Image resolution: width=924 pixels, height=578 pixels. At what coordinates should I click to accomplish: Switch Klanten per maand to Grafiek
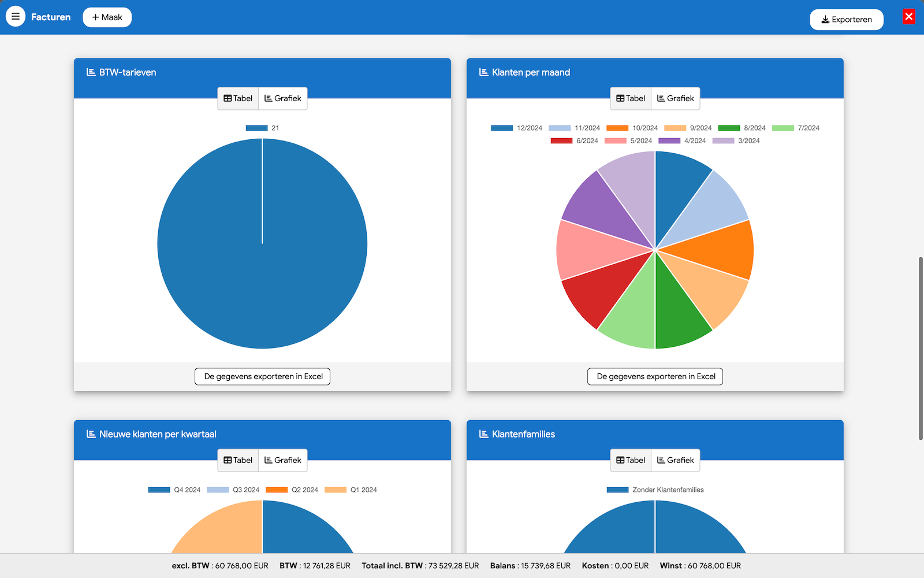676,98
